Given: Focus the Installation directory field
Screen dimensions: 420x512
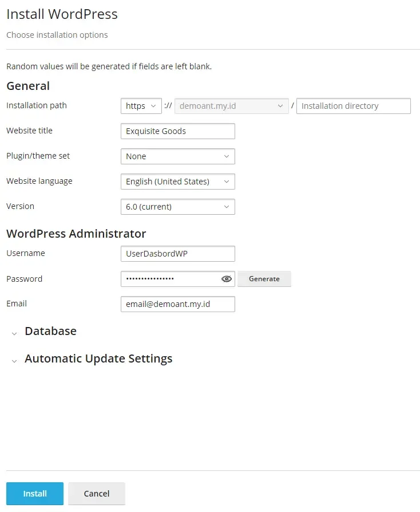Looking at the screenshot, I should click(x=353, y=106).
